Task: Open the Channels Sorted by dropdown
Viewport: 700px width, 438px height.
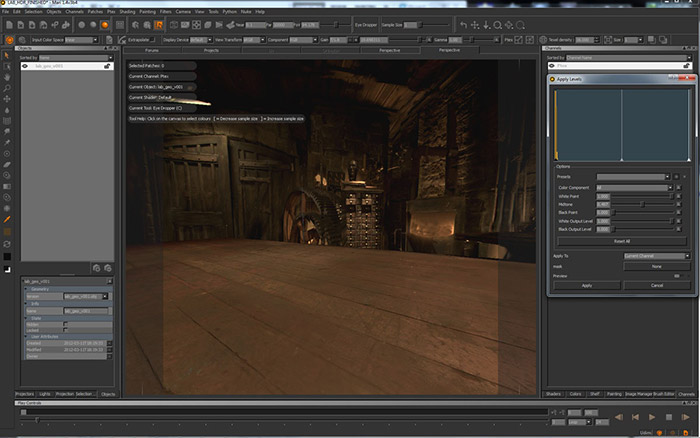Action: point(628,58)
